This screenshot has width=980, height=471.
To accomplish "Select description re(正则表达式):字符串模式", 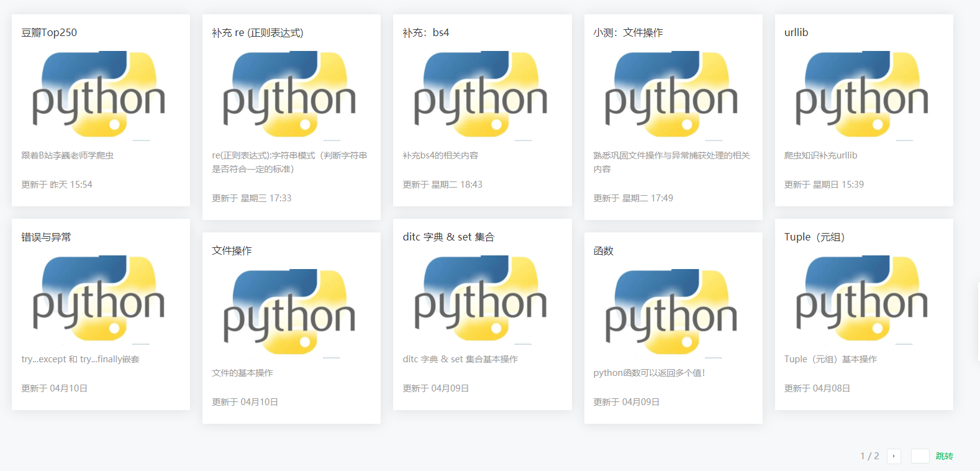I will (x=289, y=162).
